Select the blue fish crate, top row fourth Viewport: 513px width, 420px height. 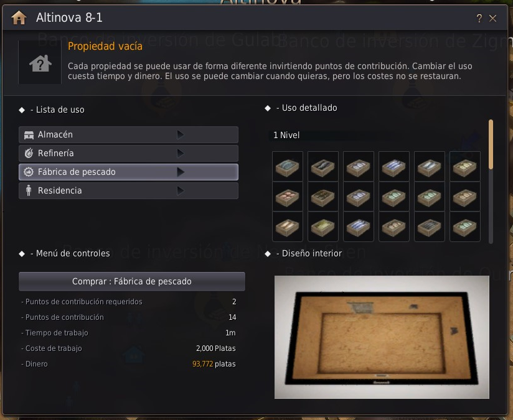[393, 167]
